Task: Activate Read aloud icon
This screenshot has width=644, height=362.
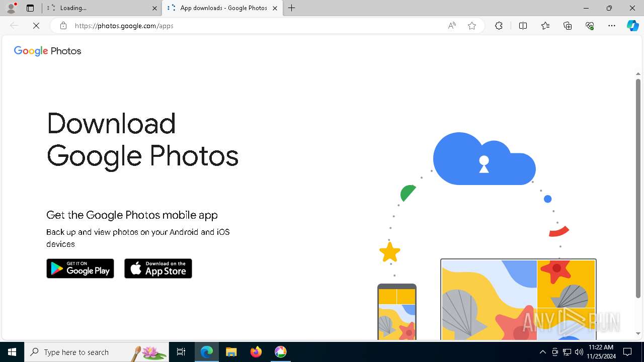Action: [x=452, y=26]
